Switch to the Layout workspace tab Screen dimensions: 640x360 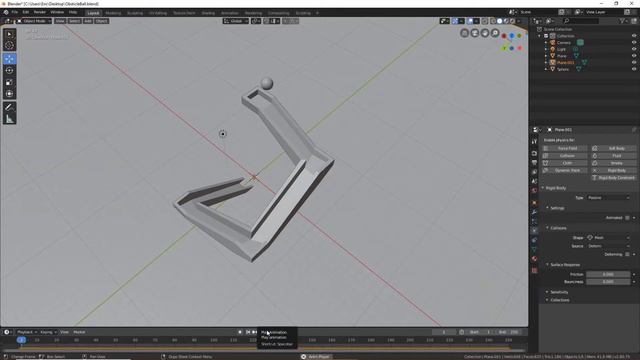coord(93,13)
